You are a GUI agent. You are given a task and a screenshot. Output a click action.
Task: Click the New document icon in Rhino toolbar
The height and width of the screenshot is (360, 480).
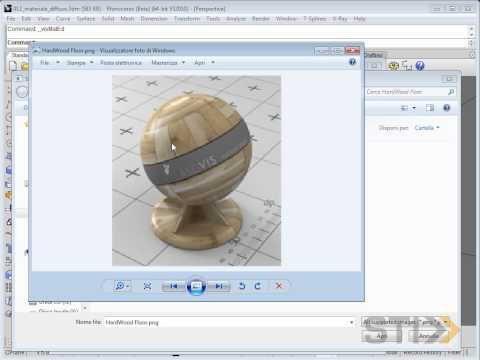(13, 66)
